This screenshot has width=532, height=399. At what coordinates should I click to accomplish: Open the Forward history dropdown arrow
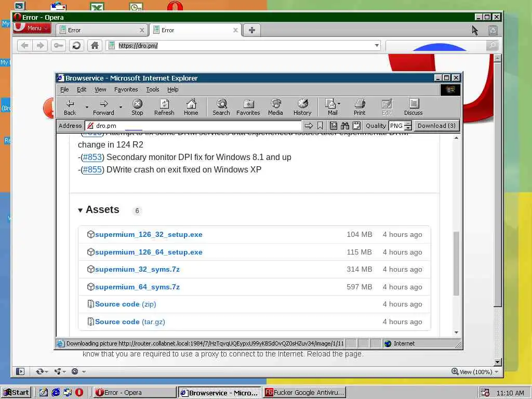click(121, 107)
